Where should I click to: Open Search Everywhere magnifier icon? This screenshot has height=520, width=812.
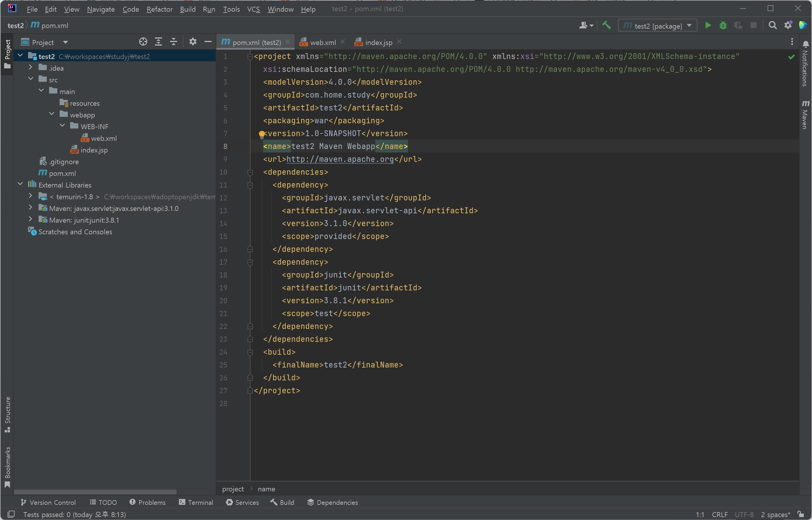click(772, 26)
